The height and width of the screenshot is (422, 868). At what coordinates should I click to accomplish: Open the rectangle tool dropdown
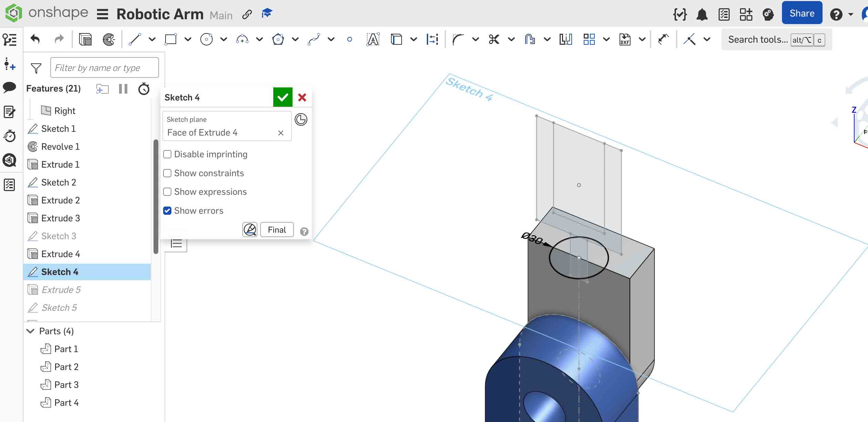(x=187, y=39)
